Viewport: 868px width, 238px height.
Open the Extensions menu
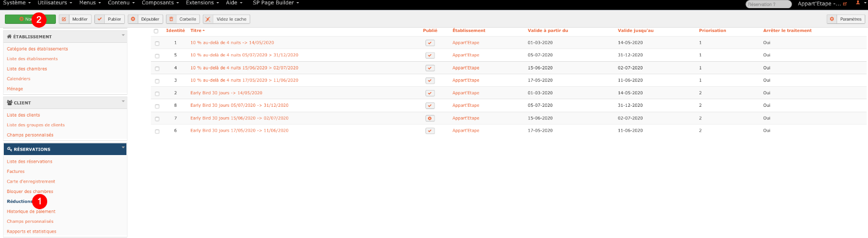(202, 3)
